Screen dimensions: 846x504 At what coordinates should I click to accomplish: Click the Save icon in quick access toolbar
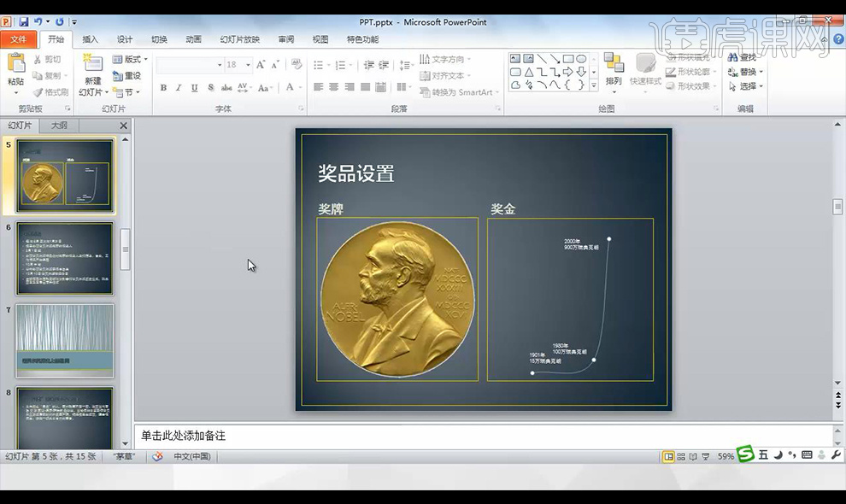24,22
